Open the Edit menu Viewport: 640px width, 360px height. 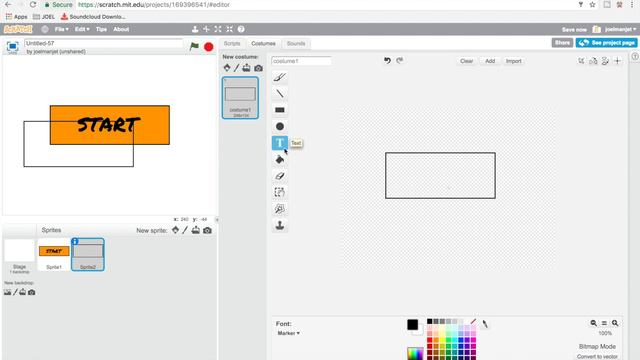click(x=81, y=29)
